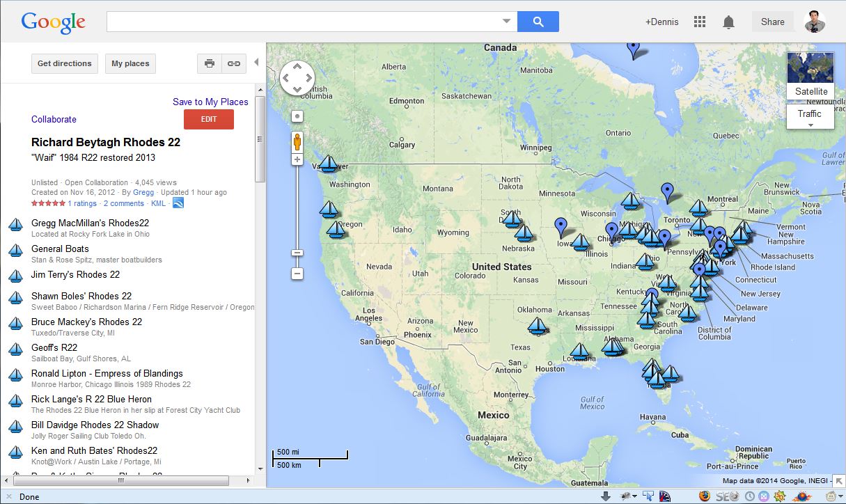Pan the map up with the arrow
This screenshot has height=504, width=846.
(x=297, y=67)
